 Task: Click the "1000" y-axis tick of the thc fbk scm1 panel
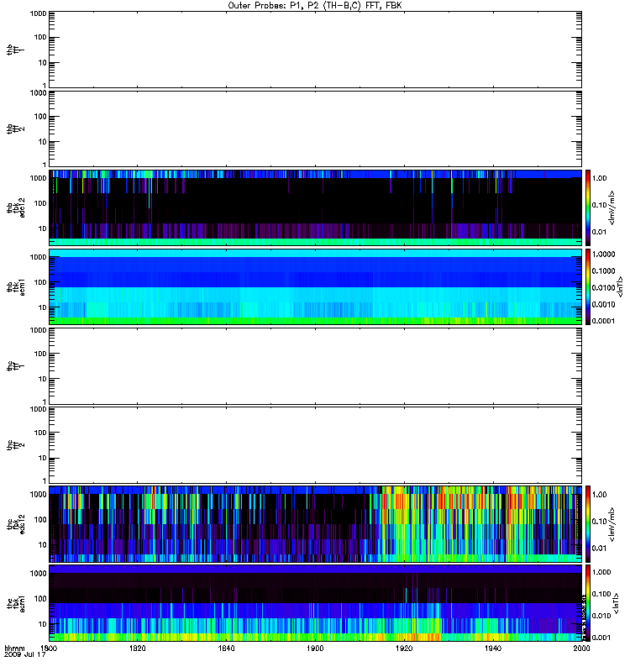[x=38, y=574]
